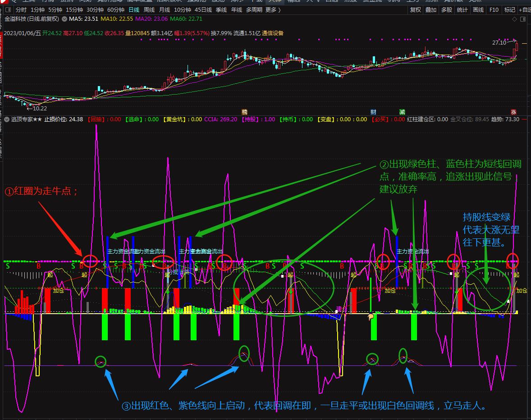Click the MA10: 22.55 value
Screen dimensions: 531x420
tap(117, 19)
